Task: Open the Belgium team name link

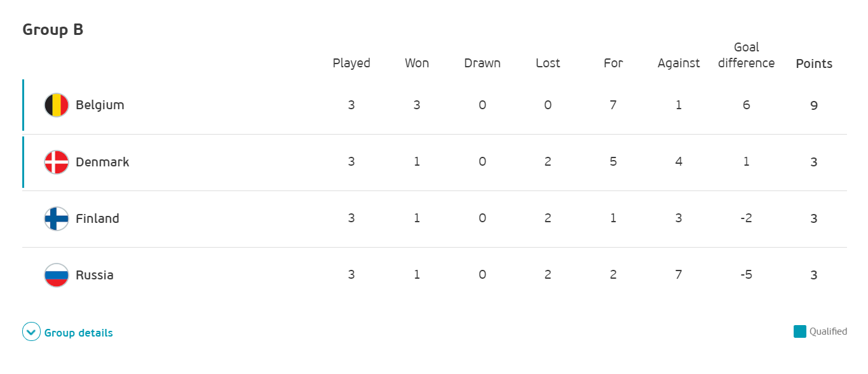Action: [x=100, y=105]
